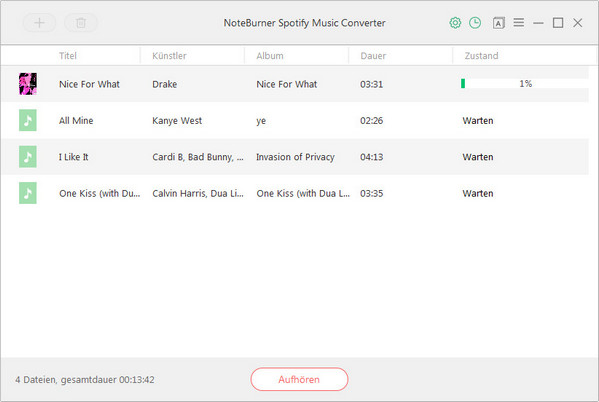The height and width of the screenshot is (402, 599).
Task: Click duration 03:35
Action: pos(371,193)
